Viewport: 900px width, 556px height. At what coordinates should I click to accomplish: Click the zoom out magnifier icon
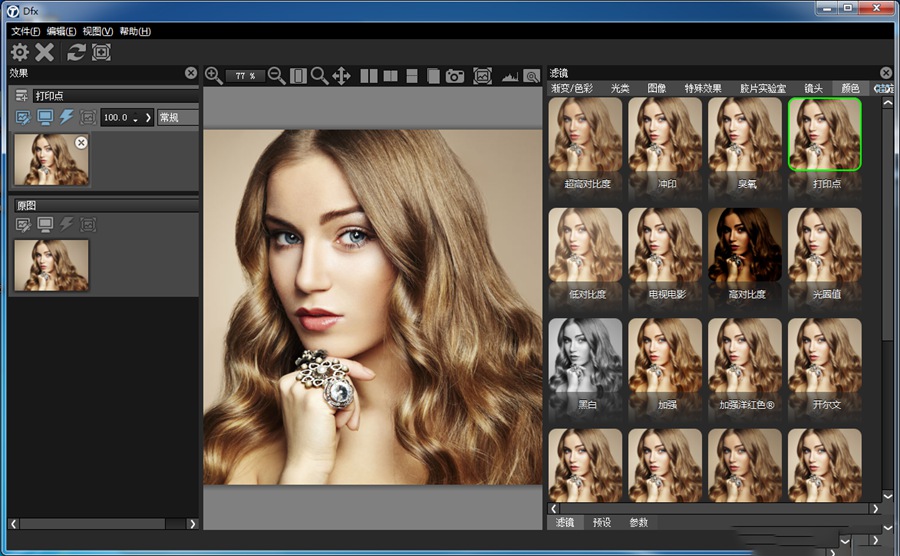tap(277, 76)
